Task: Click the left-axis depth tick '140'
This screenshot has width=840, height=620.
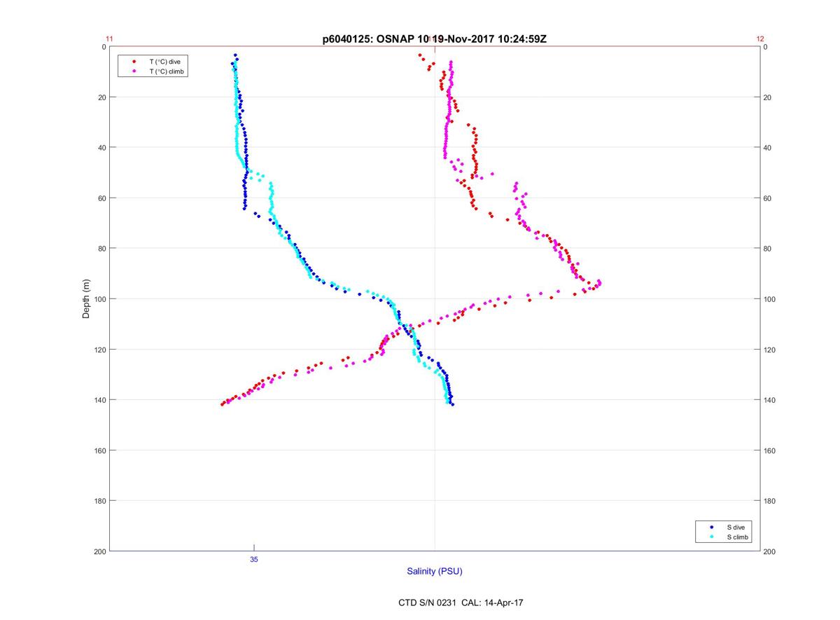Action: coord(99,400)
